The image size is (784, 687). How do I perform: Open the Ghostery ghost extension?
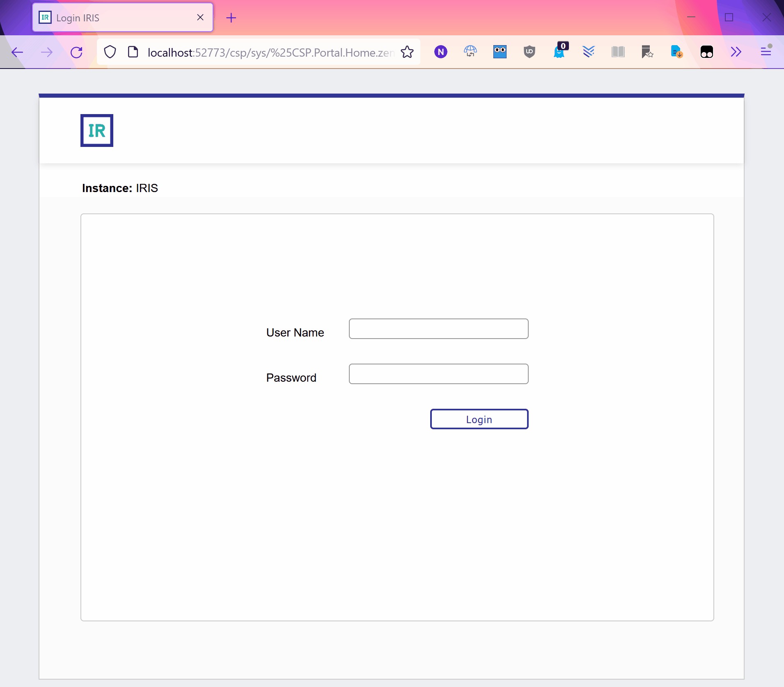pos(559,52)
